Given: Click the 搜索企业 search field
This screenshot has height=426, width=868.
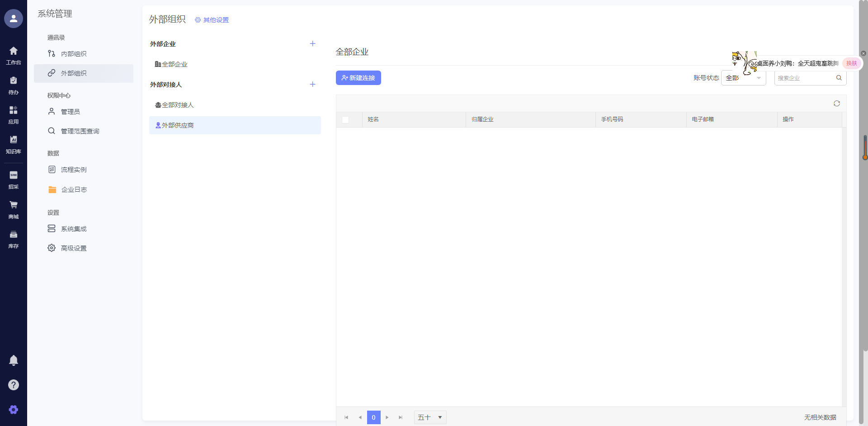Looking at the screenshot, I should pos(805,78).
